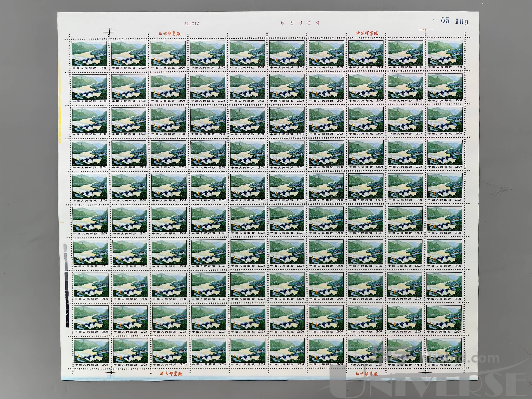Click the blue handstamped number 65 109
Image resolution: width=532 pixels, height=399 pixels.
454,21
